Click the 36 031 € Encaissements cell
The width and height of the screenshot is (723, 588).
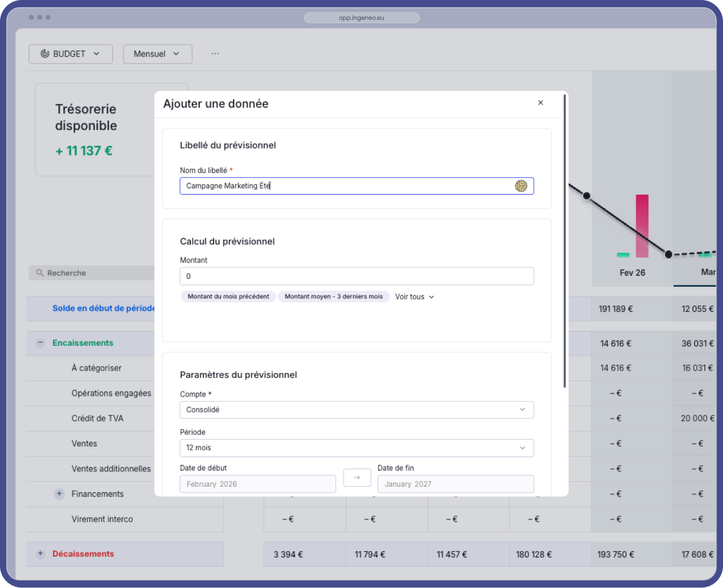coord(698,343)
